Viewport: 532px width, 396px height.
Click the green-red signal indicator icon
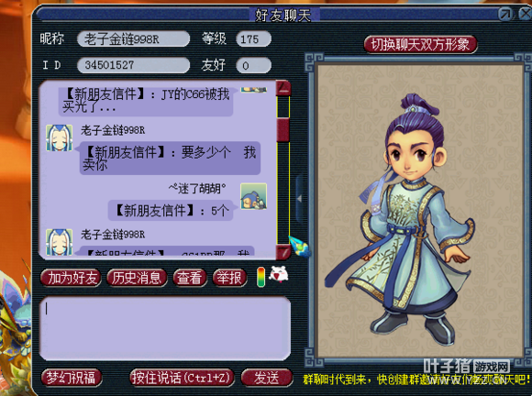tap(260, 277)
